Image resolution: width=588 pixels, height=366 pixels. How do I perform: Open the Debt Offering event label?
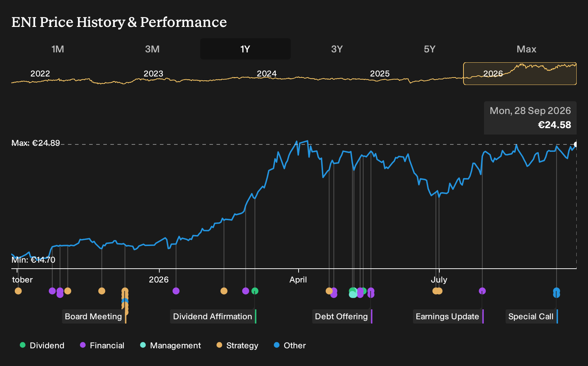point(341,316)
